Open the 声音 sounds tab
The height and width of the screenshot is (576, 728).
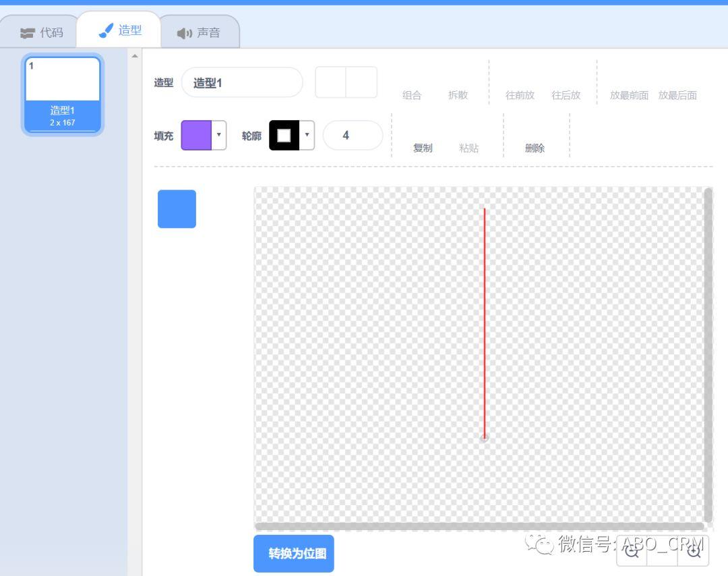[199, 32]
